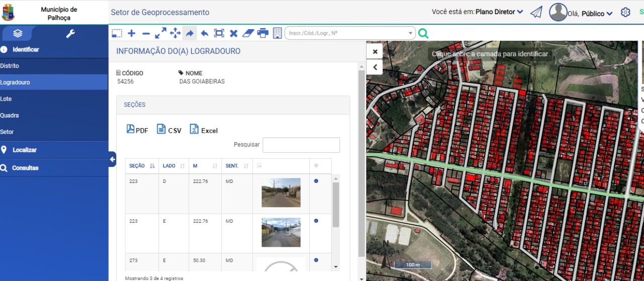644x281 pixels.
Task: Sort the table by SEÇÃO column
Action: (x=142, y=166)
